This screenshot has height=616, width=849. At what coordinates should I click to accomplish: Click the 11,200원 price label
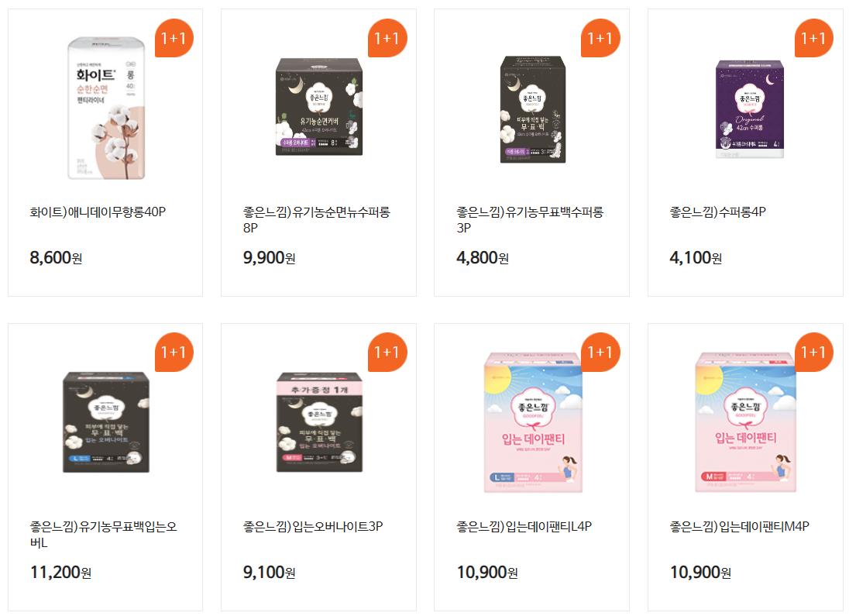[x=60, y=572]
